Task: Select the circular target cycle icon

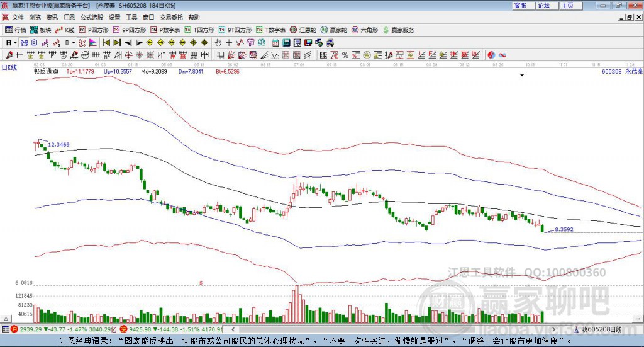Action: (x=128, y=55)
